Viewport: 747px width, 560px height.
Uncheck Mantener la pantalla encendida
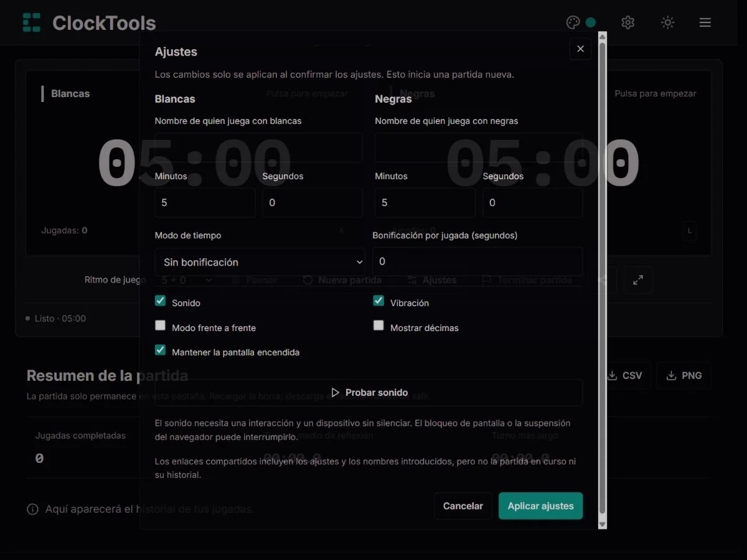pos(161,350)
